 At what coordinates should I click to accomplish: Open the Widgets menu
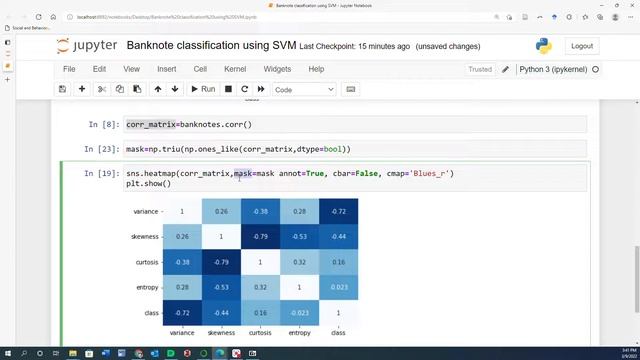coord(277,69)
